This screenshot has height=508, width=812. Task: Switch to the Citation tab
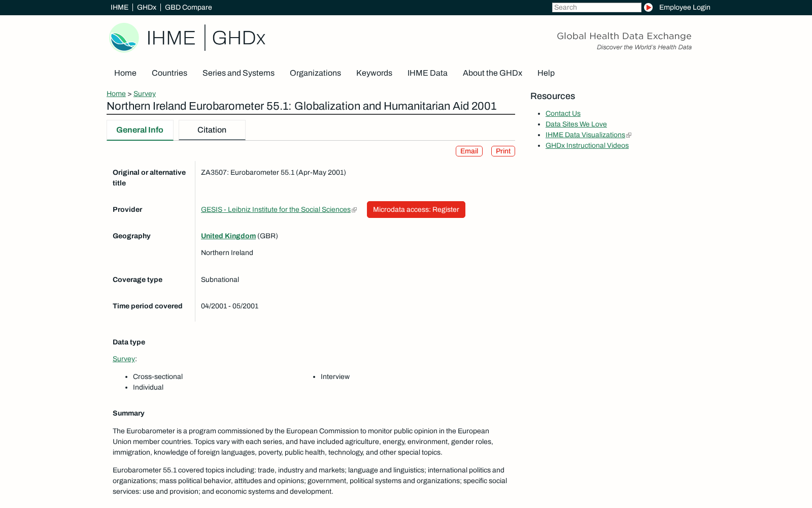pos(212,130)
